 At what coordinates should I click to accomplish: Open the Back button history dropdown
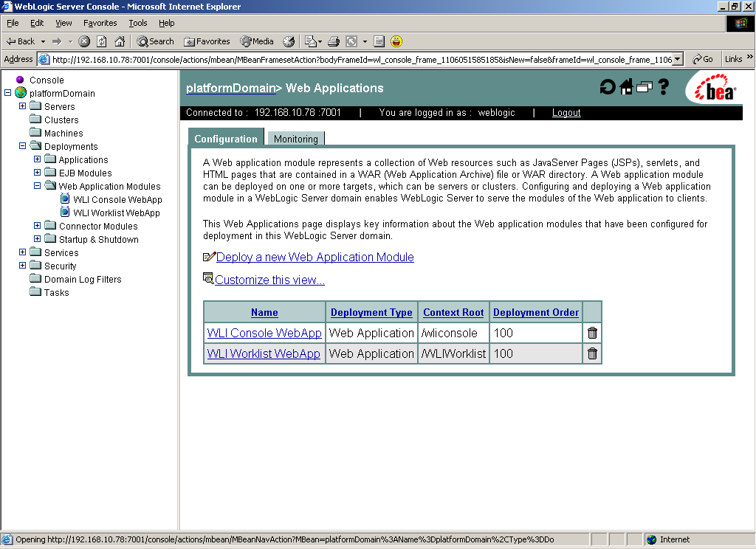pos(43,41)
